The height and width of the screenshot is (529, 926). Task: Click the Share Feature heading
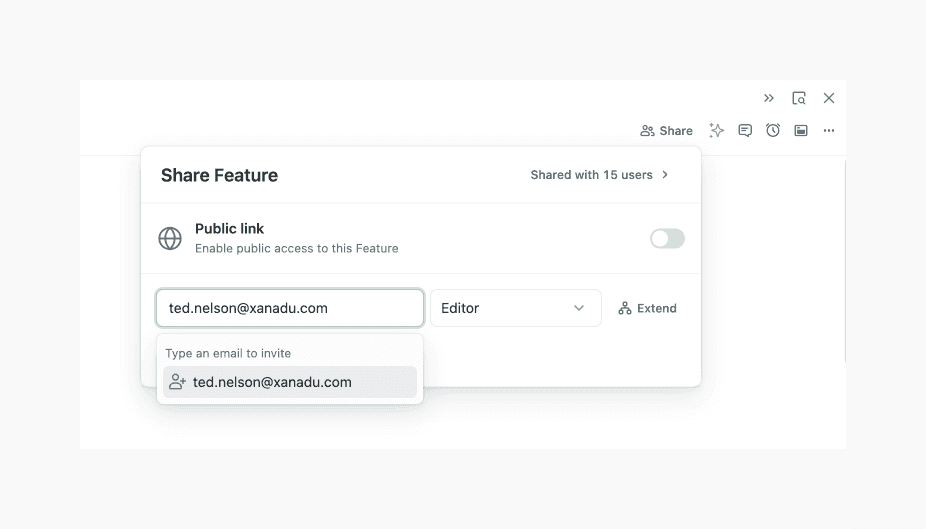click(x=219, y=175)
